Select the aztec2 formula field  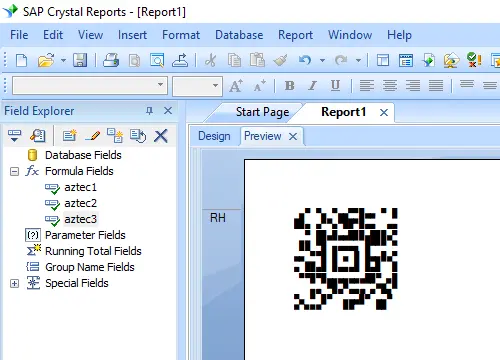pyautogui.click(x=80, y=203)
